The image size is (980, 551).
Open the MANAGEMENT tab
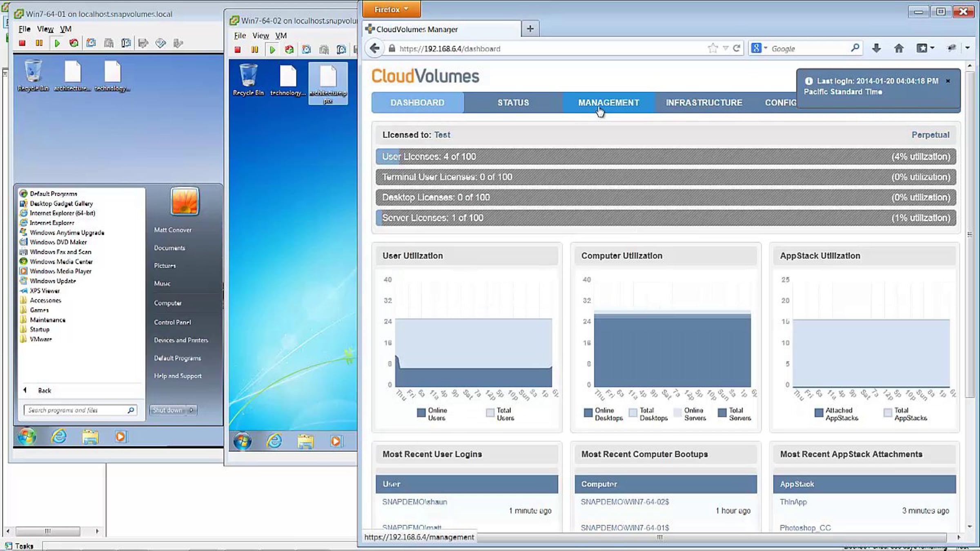[609, 102]
